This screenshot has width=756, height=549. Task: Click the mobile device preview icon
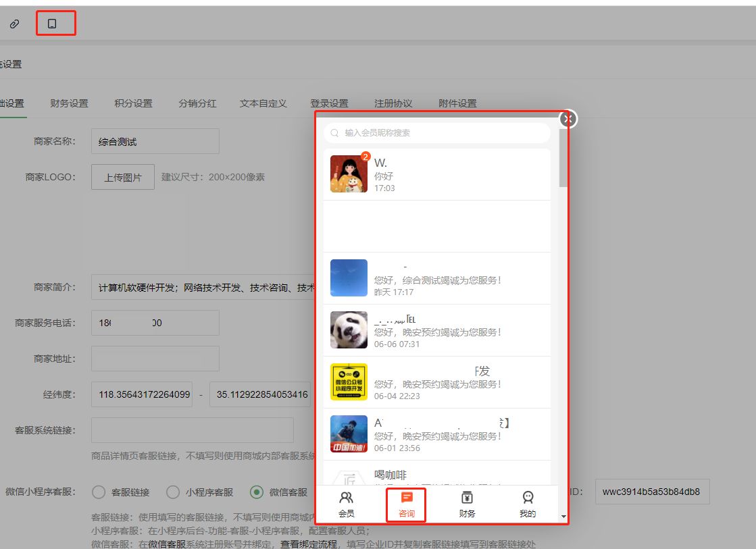(52, 24)
